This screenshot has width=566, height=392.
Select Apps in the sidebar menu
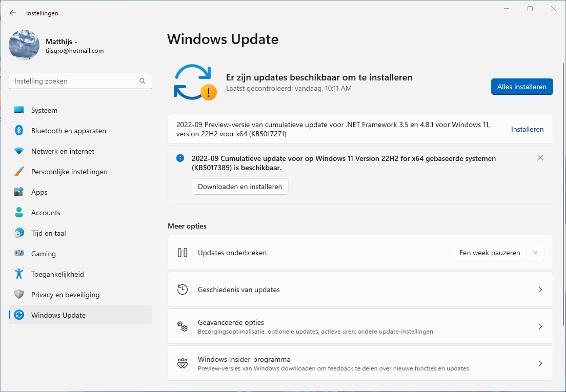[x=39, y=192]
